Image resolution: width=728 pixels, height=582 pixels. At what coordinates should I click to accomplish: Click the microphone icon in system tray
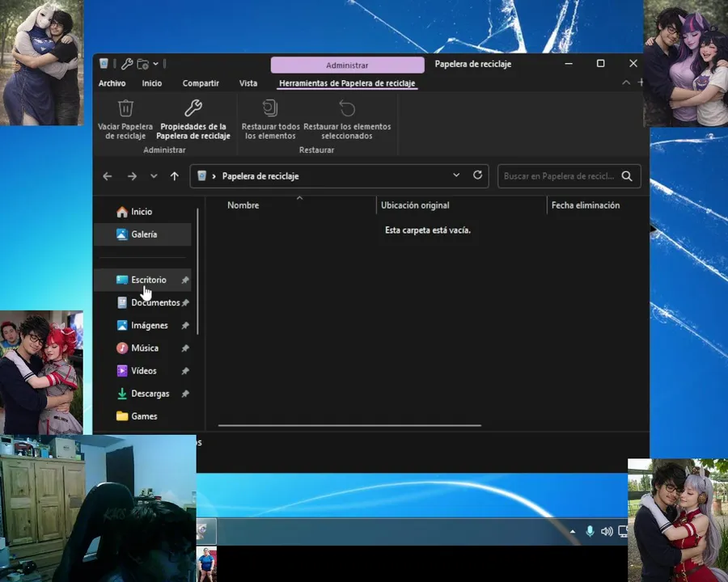(590, 531)
